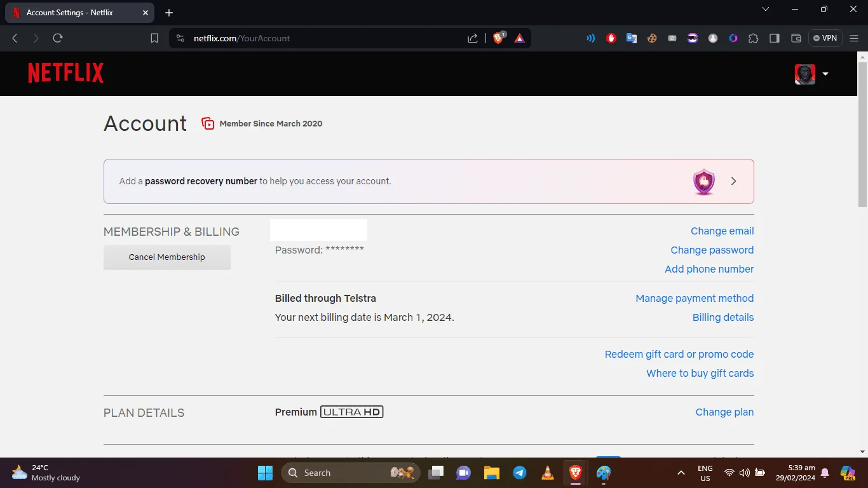This screenshot has height=488, width=868.
Task: Open the tab search dropdown arrow
Action: tap(766, 10)
